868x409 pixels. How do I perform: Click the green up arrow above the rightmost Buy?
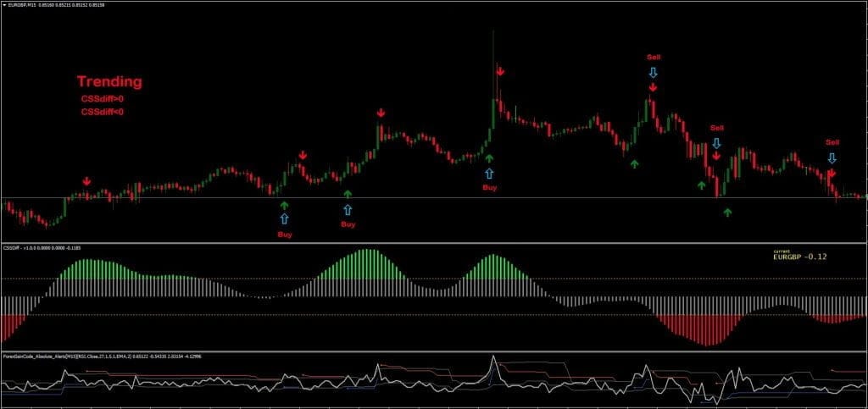tap(489, 158)
